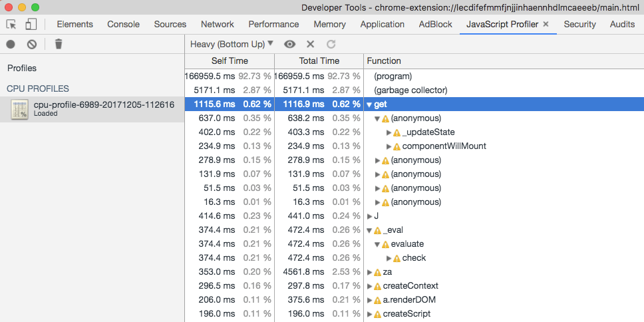The width and height of the screenshot is (644, 322).
Task: Expand the (anonymous) row at 51.5 ms
Action: tap(377, 188)
